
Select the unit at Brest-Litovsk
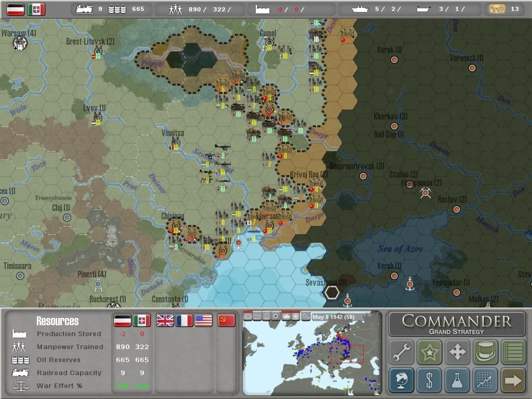[x=98, y=52]
